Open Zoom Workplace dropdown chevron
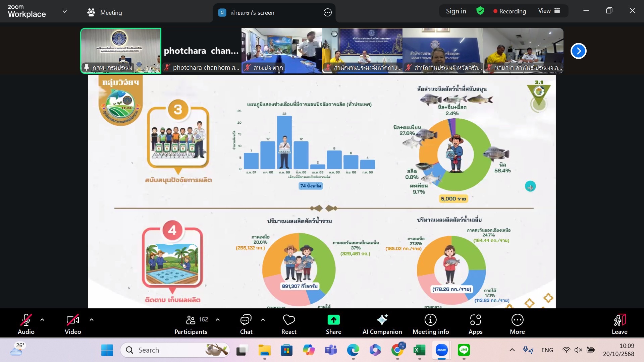 pos(65,11)
